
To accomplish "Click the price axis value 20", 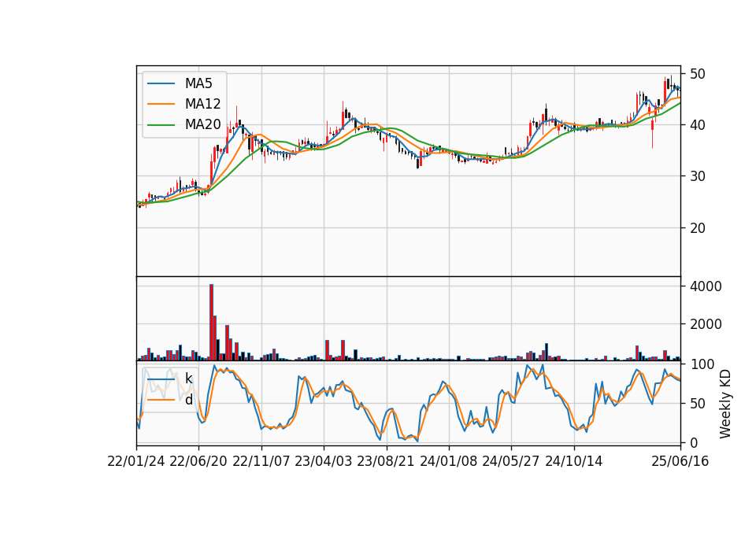I will 698,228.
